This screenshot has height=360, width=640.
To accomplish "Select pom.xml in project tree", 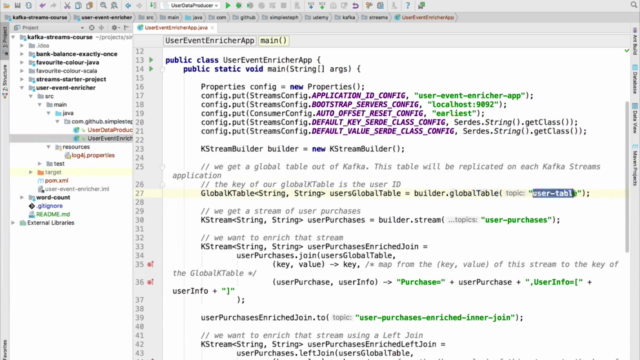I will click(53, 180).
